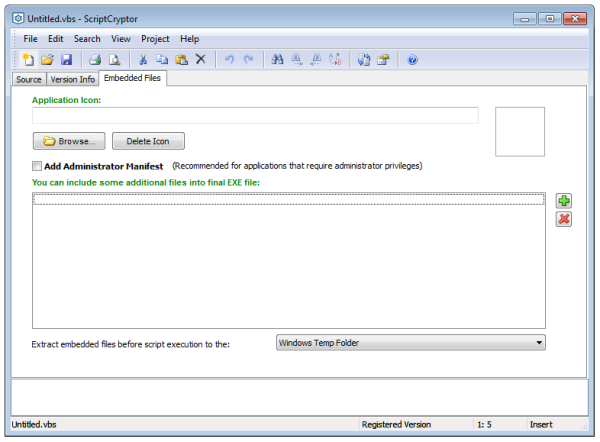Click the Cut scissors icon
600x442 pixels.
coord(144,60)
